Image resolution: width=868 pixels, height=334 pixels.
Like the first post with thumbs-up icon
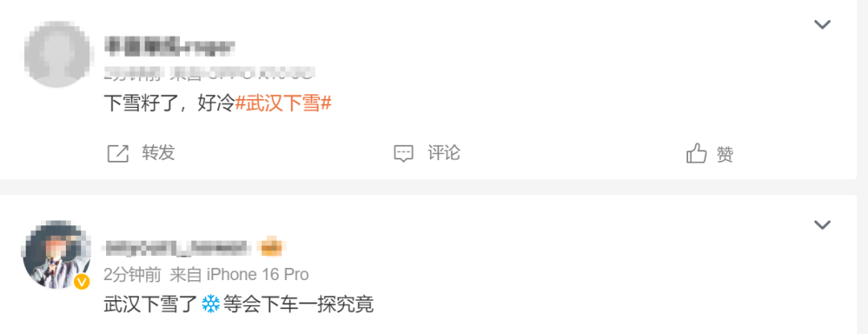tap(696, 154)
